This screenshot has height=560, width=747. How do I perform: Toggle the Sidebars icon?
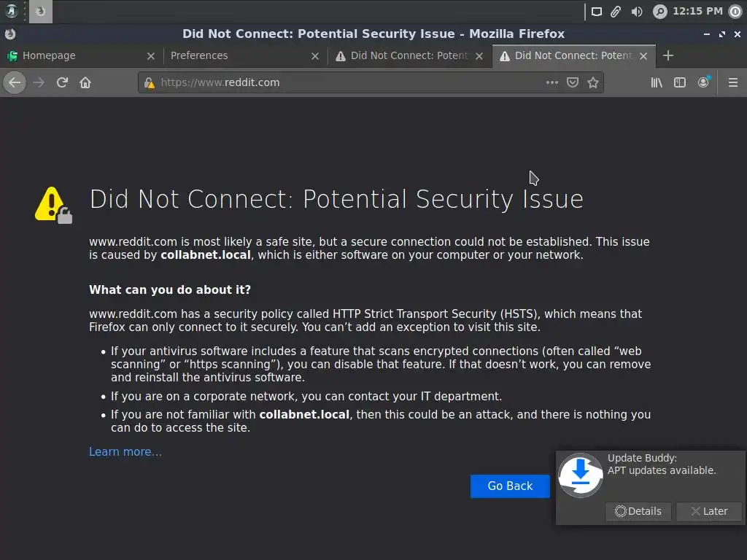pos(680,82)
